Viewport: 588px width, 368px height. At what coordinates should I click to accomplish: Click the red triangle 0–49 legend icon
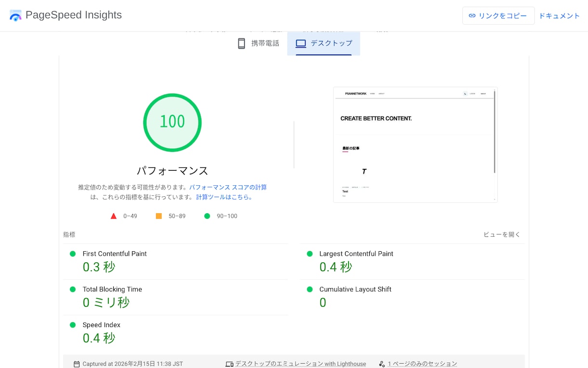114,216
